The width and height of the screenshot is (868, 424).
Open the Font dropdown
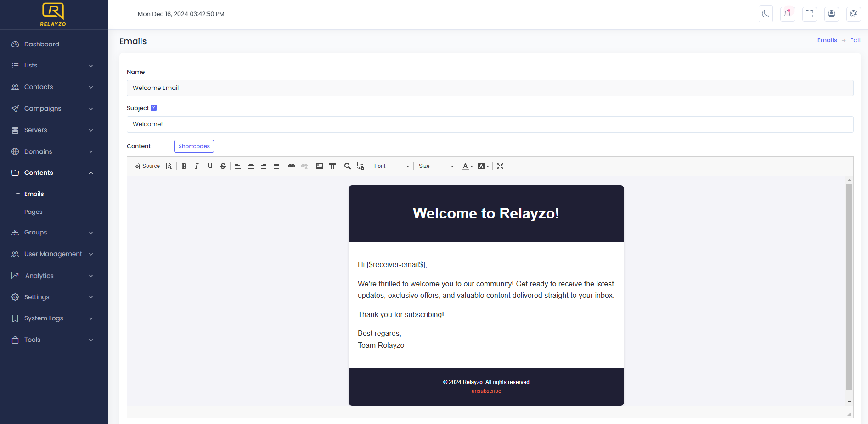click(x=390, y=166)
